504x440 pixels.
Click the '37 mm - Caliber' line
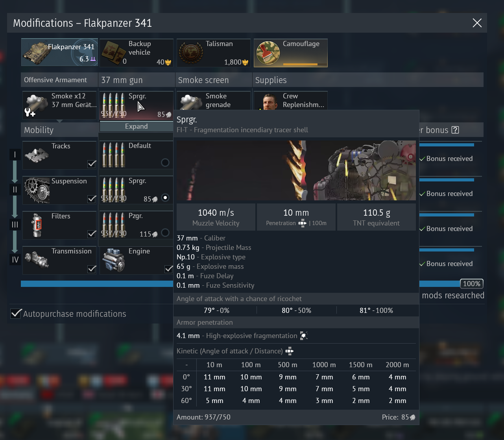pyautogui.click(x=201, y=238)
